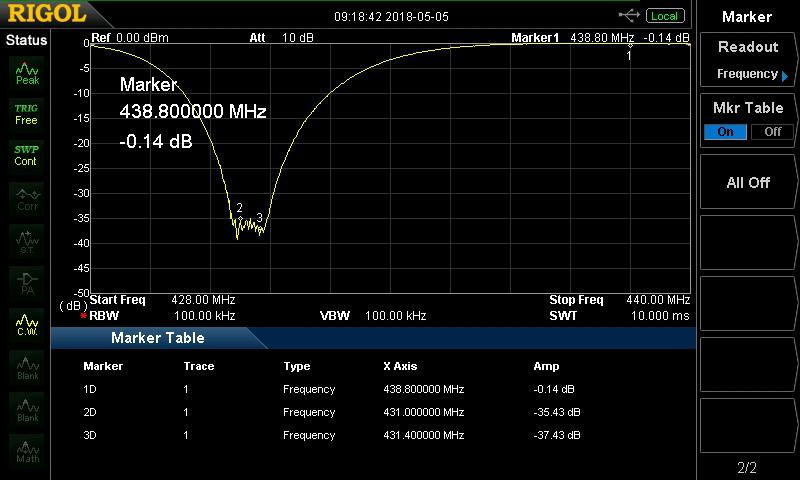Click the PA preamplifier status icon
The width and height of the screenshot is (800, 480).
[27, 283]
